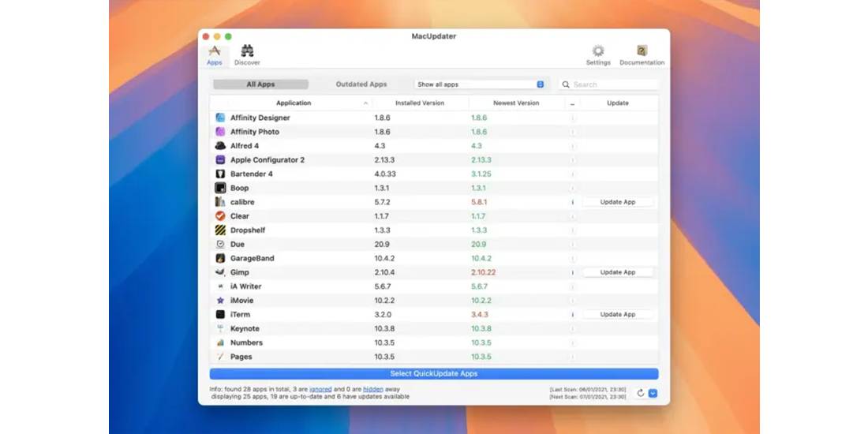Click the refresh scan icon
Screen dimensions: 868x434
(641, 393)
